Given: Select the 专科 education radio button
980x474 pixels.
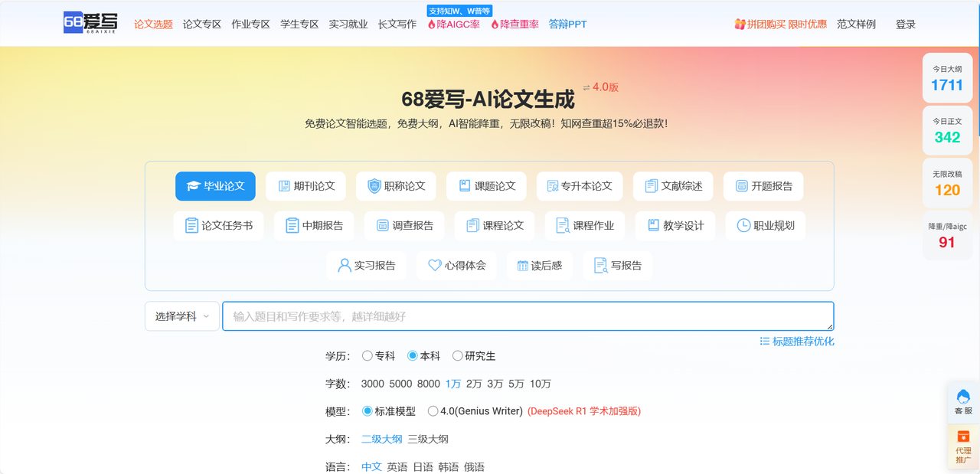Looking at the screenshot, I should [367, 356].
